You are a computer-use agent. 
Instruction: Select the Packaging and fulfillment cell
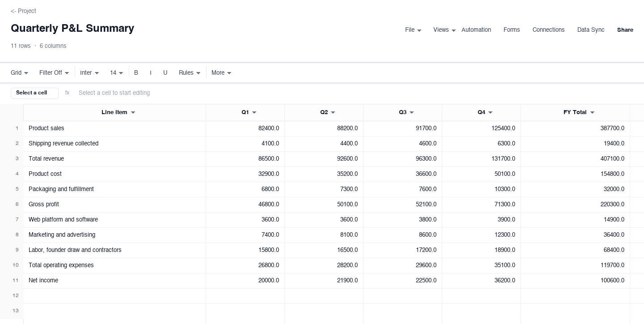click(114, 189)
